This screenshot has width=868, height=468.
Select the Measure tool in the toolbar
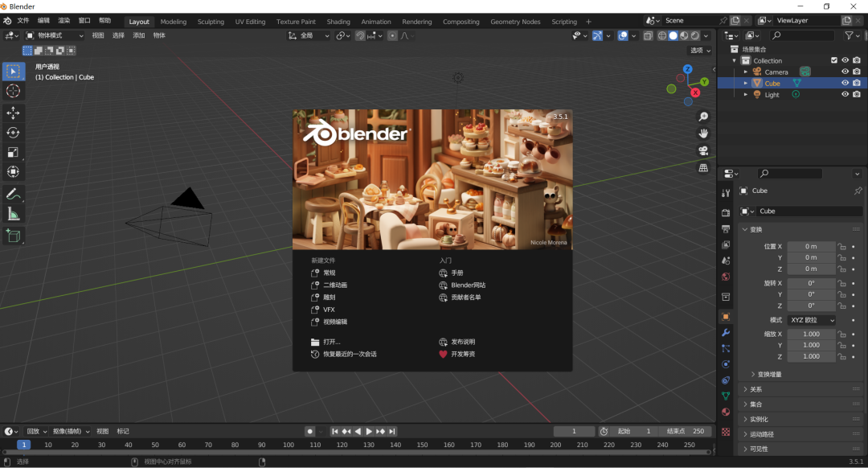coord(13,213)
